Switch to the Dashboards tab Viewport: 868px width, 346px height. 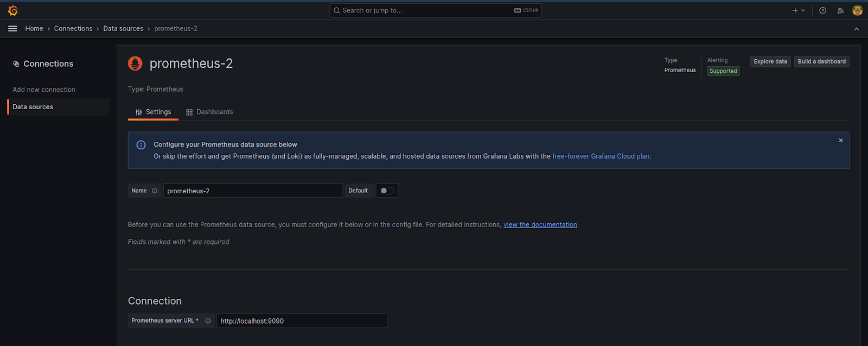coord(209,112)
